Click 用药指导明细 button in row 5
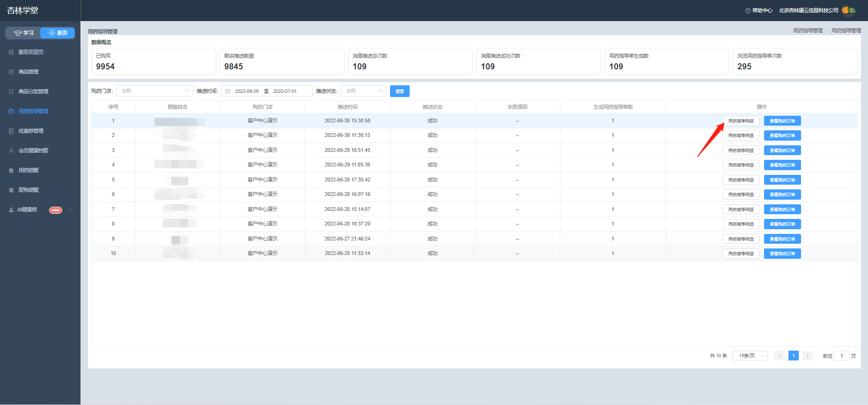 [741, 180]
